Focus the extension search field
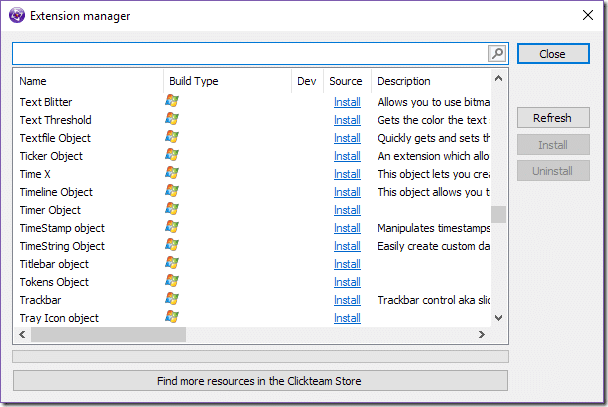Screen dimensions: 608x407 point(250,53)
